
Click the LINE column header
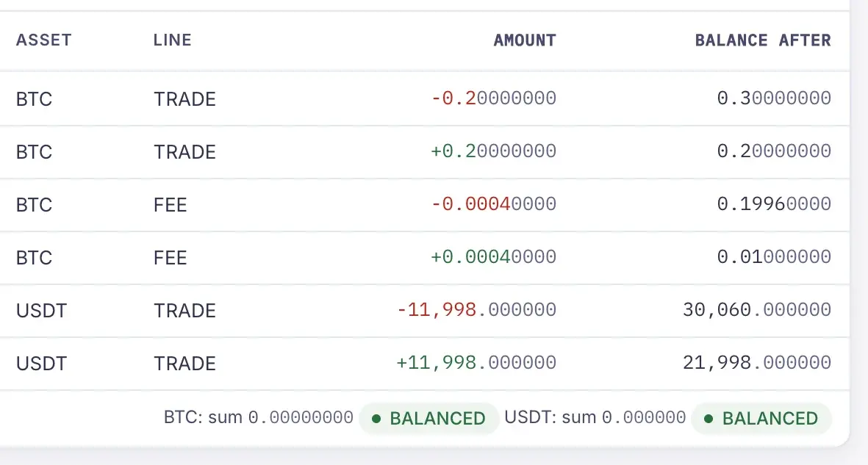pyautogui.click(x=172, y=40)
